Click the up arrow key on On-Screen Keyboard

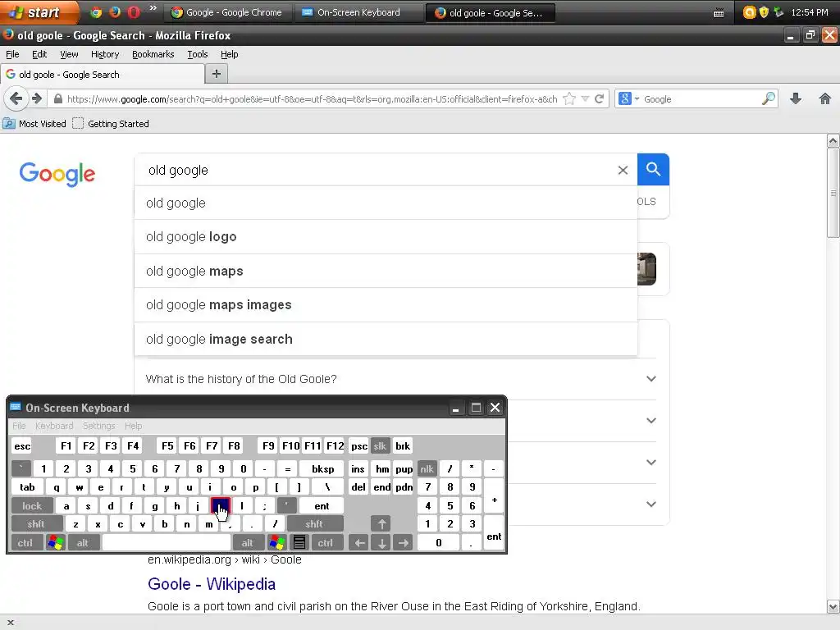click(x=381, y=524)
